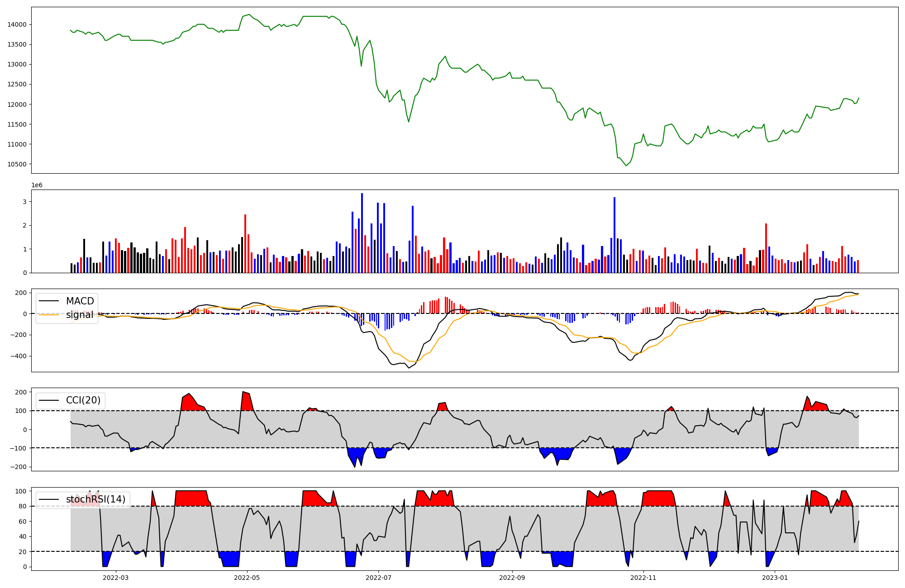The image size is (905, 588).
Task: Click the signal legend label
Action: tap(80, 315)
